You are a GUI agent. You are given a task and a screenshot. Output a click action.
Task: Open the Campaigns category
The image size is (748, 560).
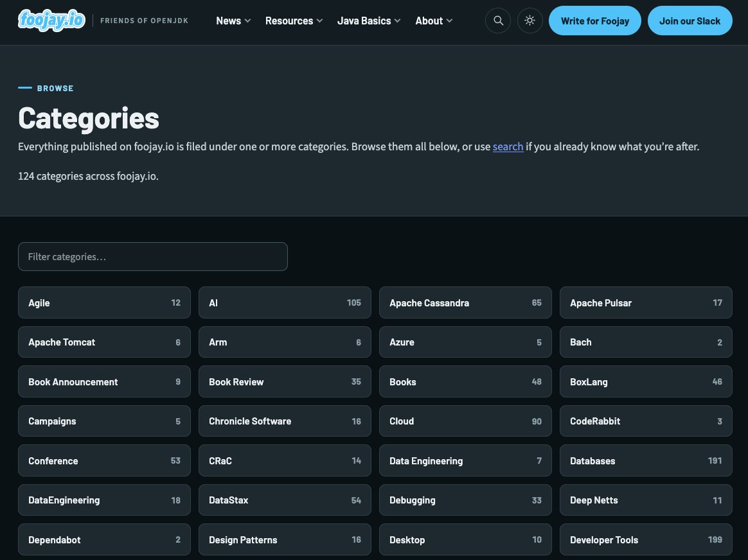[x=105, y=421]
